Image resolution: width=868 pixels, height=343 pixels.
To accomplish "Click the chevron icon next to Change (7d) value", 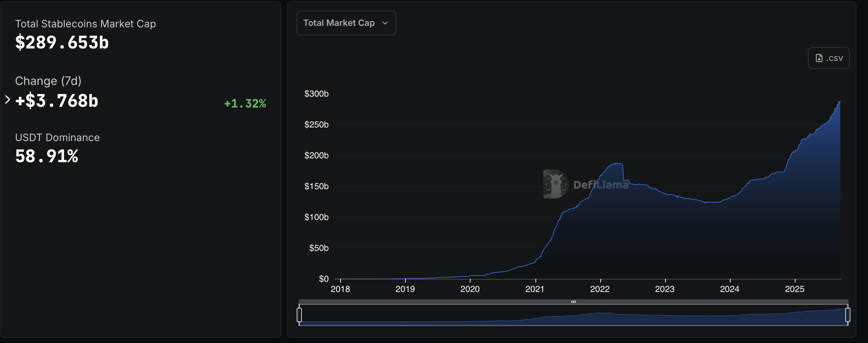I will point(7,99).
